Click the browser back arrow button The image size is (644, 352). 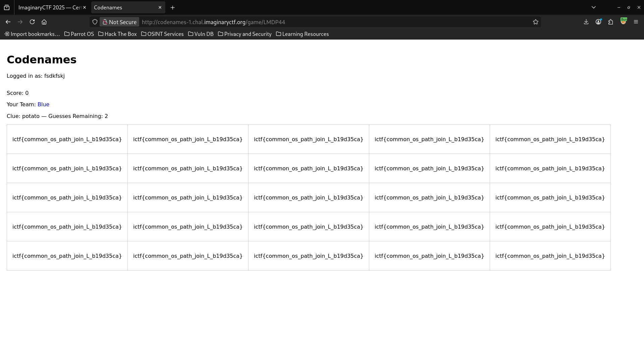[x=8, y=22]
